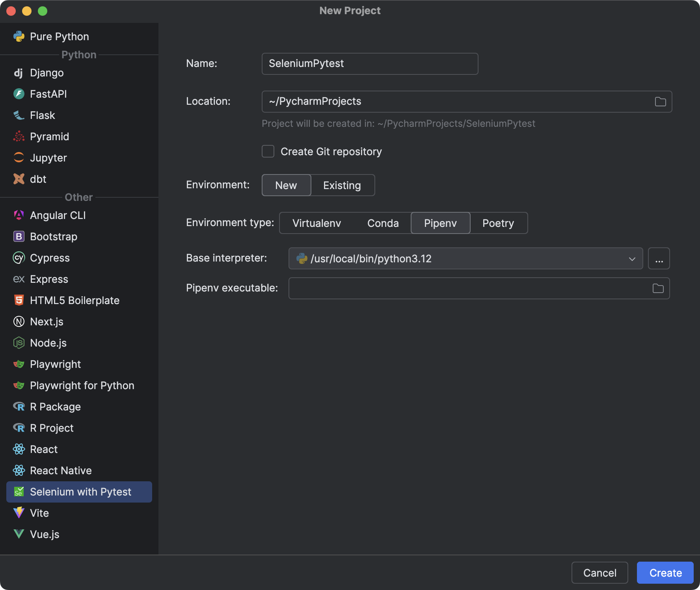
Task: Click the Create button
Action: (x=665, y=573)
